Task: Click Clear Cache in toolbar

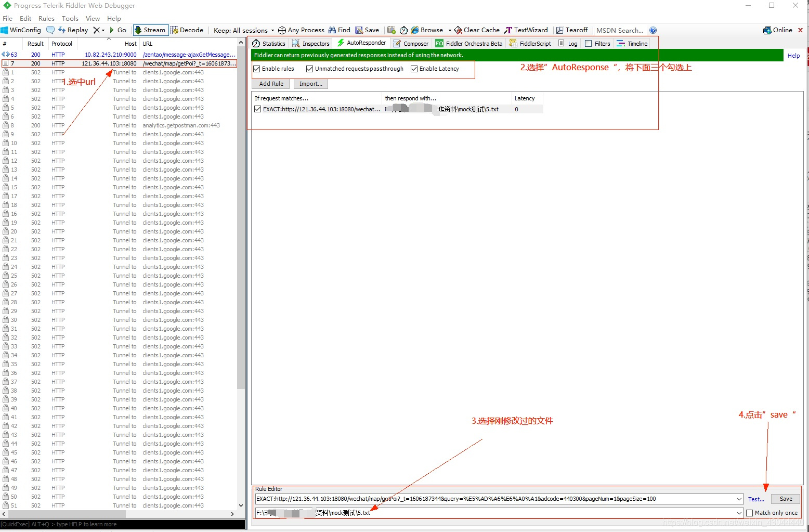Action: click(x=477, y=30)
